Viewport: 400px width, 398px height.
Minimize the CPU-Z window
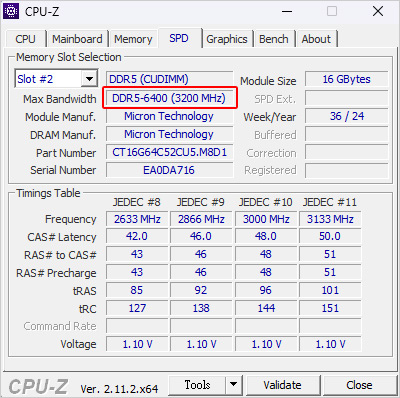coord(287,11)
